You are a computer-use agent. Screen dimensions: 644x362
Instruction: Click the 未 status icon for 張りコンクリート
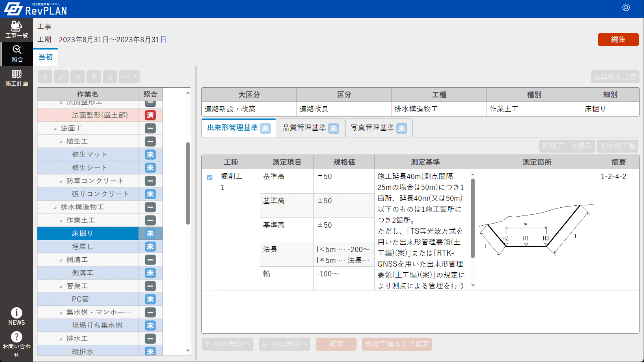(x=150, y=194)
